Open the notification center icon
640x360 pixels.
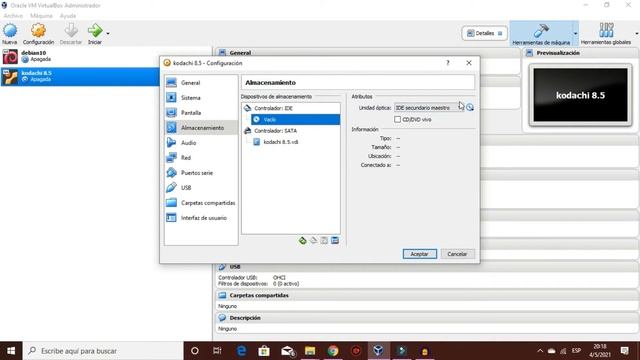click(x=624, y=351)
